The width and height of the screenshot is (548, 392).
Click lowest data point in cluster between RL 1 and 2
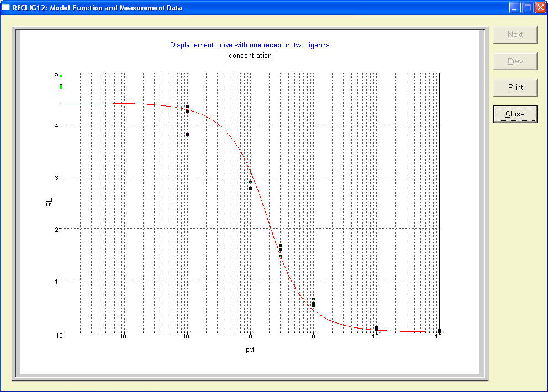click(x=280, y=256)
